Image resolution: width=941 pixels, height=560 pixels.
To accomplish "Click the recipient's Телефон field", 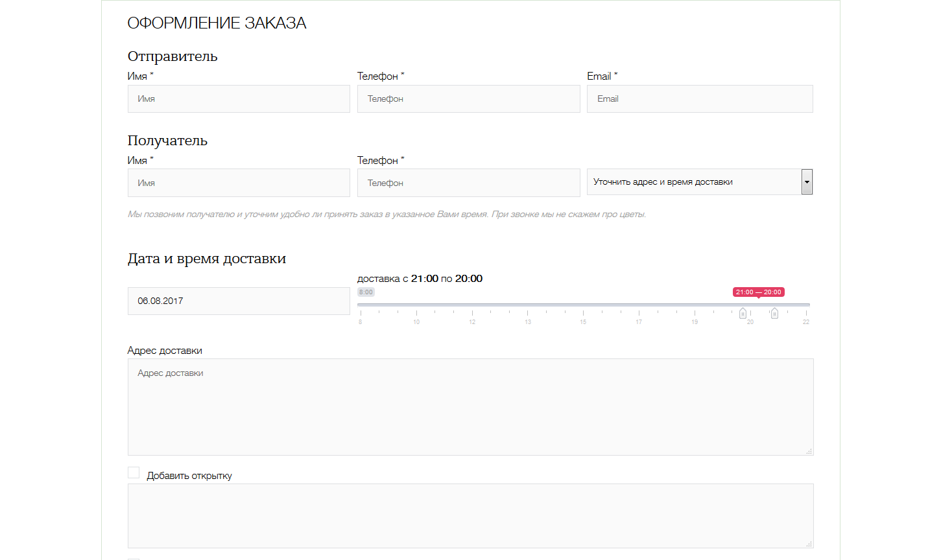I will tap(468, 183).
